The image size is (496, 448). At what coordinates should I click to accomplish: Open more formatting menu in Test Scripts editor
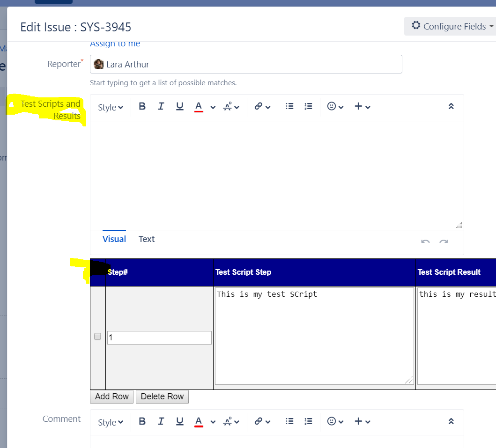[231, 107]
